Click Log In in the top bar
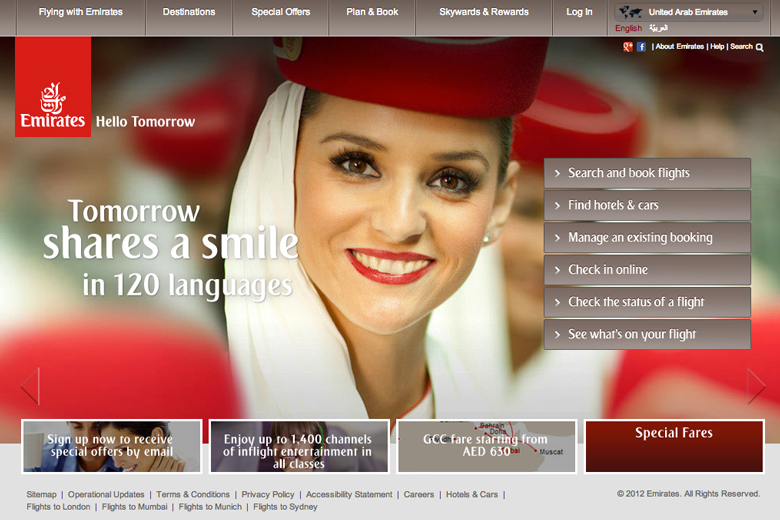 580,12
